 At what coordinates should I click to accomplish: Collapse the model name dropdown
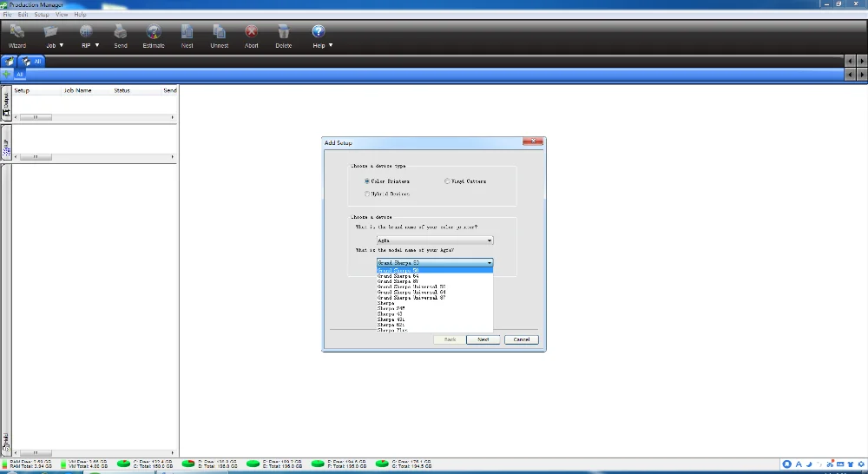(490, 262)
